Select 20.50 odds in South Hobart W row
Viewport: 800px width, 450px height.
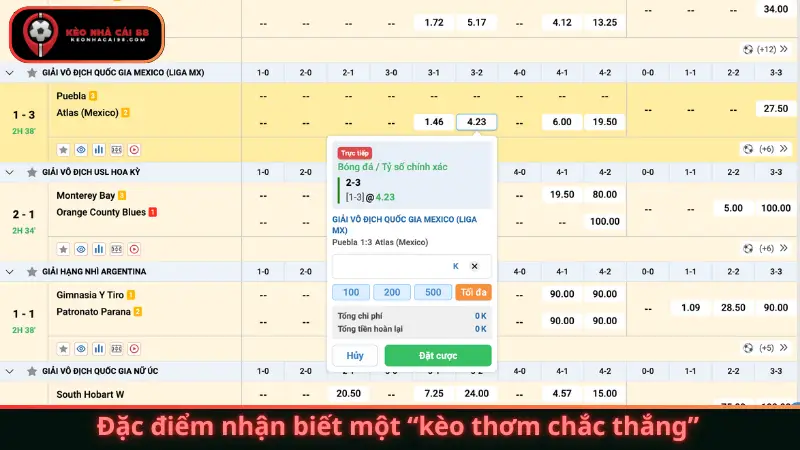tap(348, 393)
